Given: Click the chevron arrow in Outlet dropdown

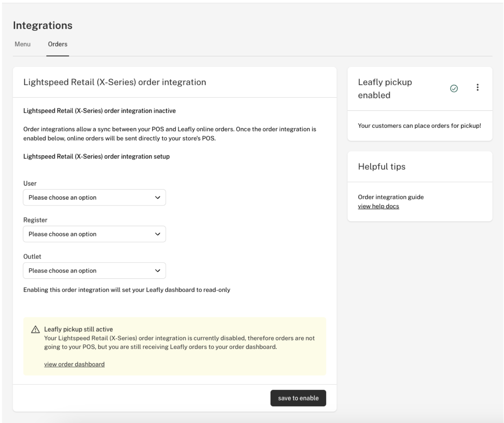Looking at the screenshot, I should click(157, 271).
